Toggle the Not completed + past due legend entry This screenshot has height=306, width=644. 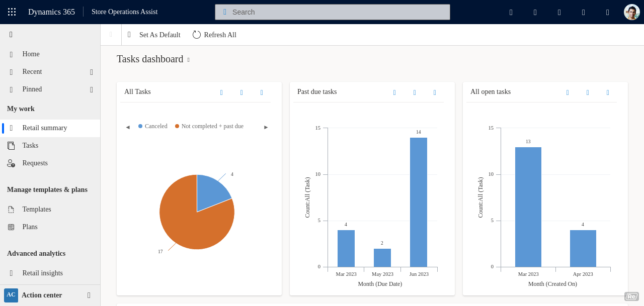pos(209,126)
